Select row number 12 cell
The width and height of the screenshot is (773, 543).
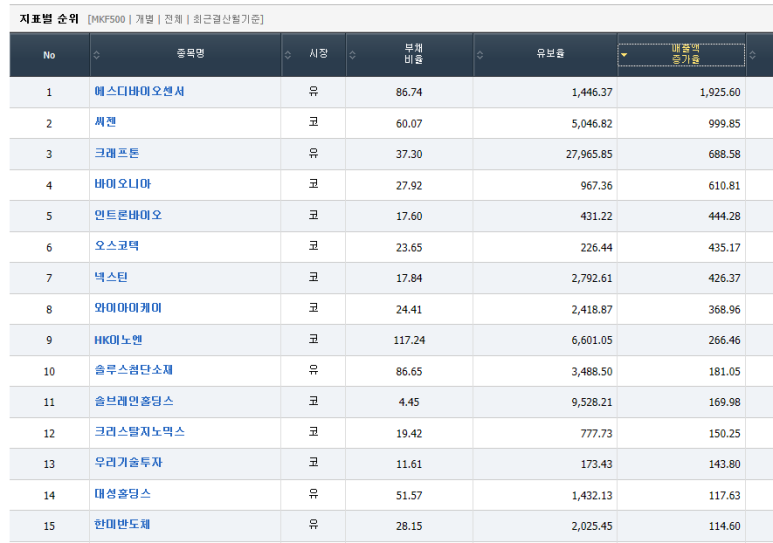[49, 434]
